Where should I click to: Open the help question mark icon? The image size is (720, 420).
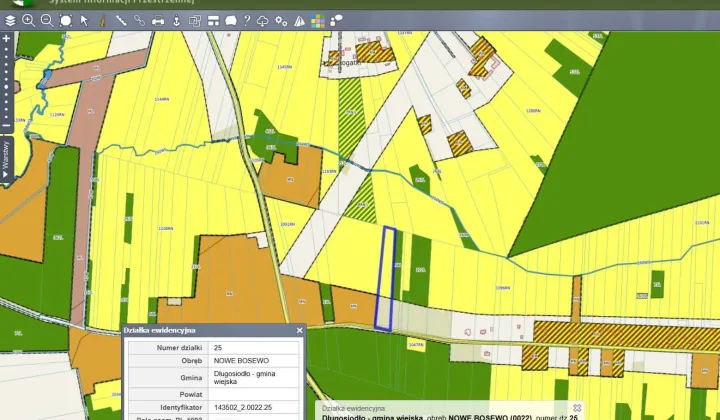(x=247, y=20)
